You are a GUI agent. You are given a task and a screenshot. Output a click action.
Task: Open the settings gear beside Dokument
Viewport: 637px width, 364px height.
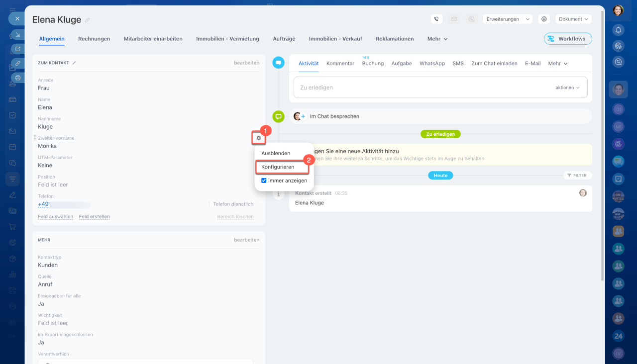point(544,19)
